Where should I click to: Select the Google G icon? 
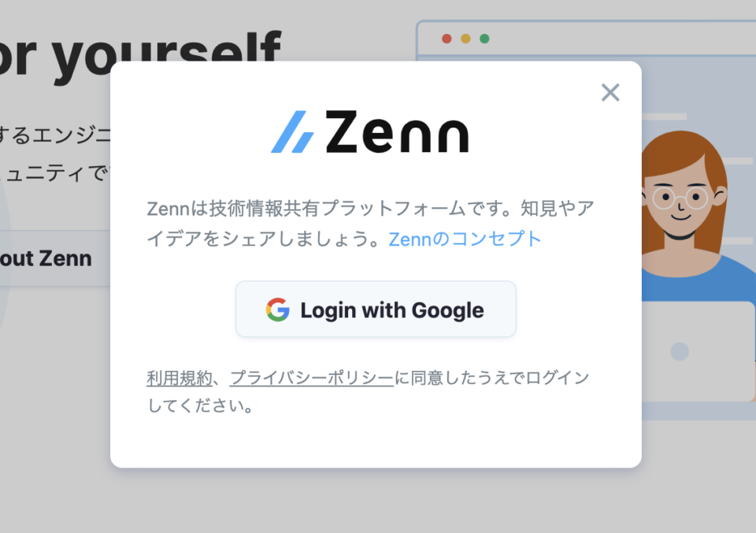click(280, 309)
